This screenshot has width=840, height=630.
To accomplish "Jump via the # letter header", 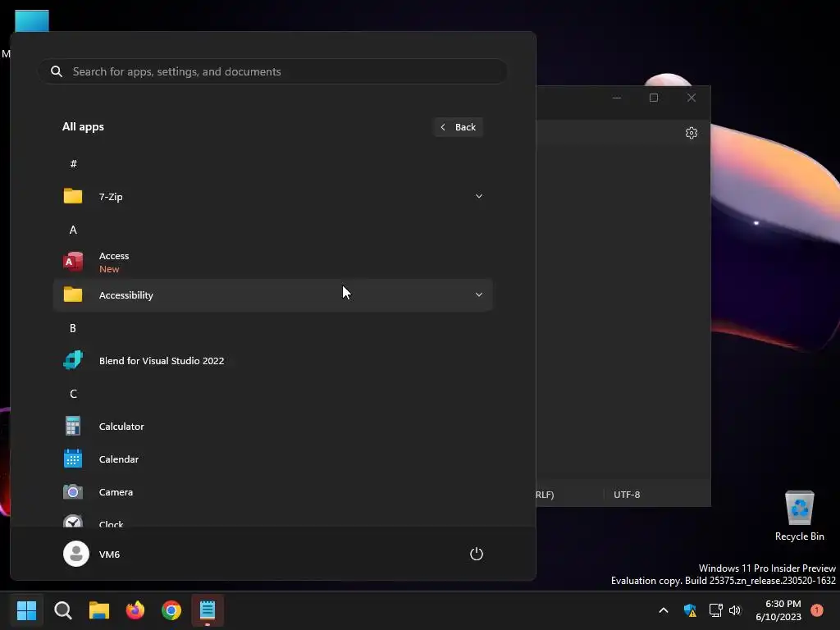I will pyautogui.click(x=73, y=163).
